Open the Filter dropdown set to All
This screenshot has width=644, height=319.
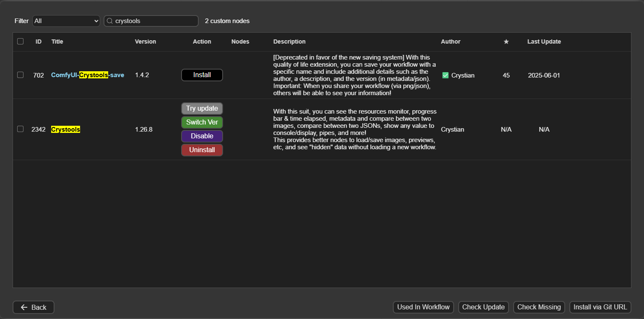pyautogui.click(x=66, y=21)
